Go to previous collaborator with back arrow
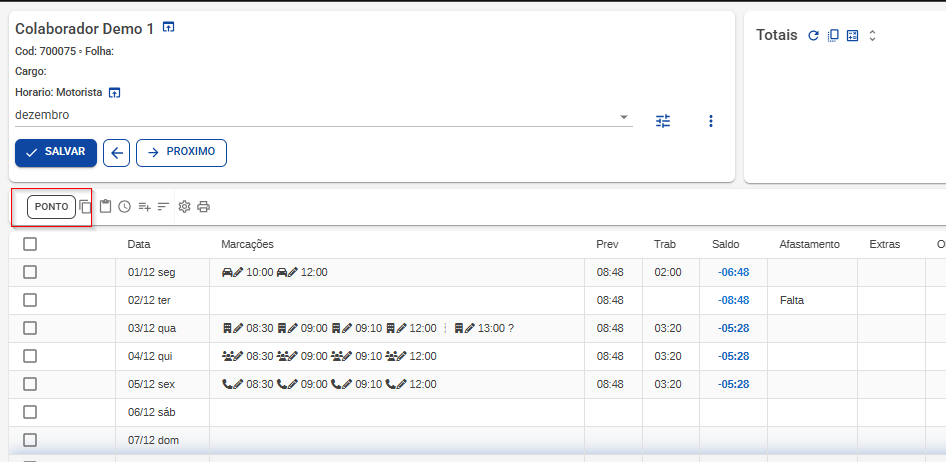 116,153
